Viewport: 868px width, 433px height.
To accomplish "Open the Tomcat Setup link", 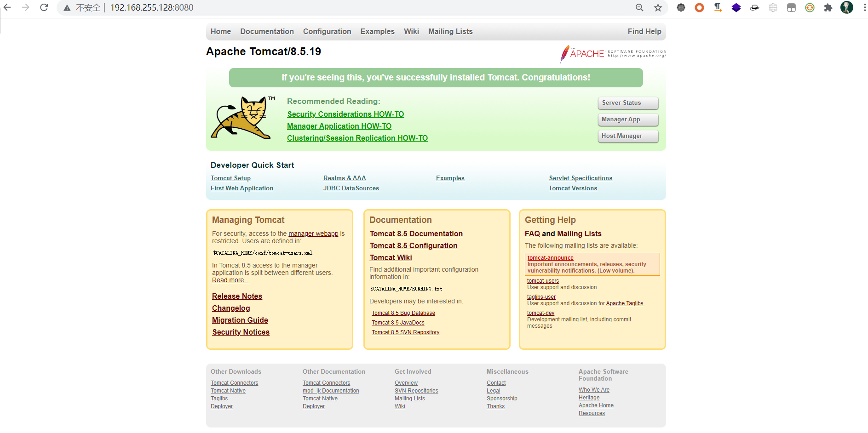I will tap(230, 178).
